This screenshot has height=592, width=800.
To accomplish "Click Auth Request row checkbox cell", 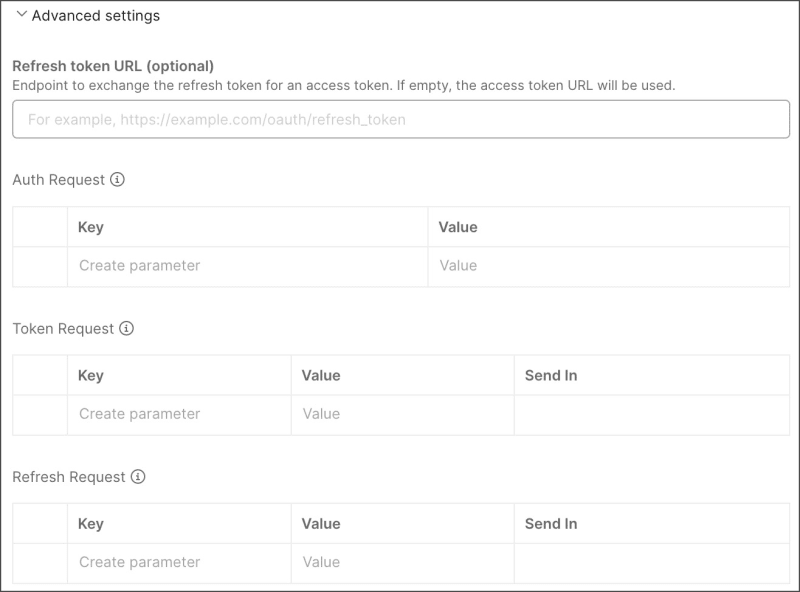I will pos(40,266).
